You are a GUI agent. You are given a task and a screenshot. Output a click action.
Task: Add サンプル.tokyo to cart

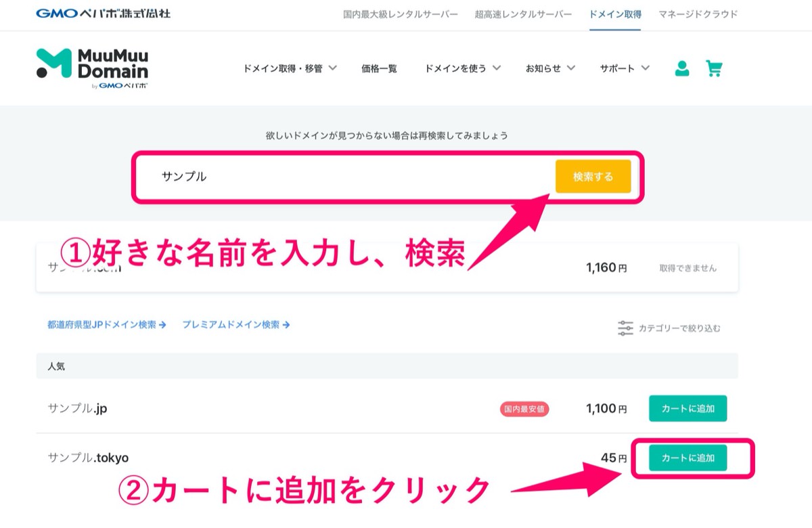[687, 458]
